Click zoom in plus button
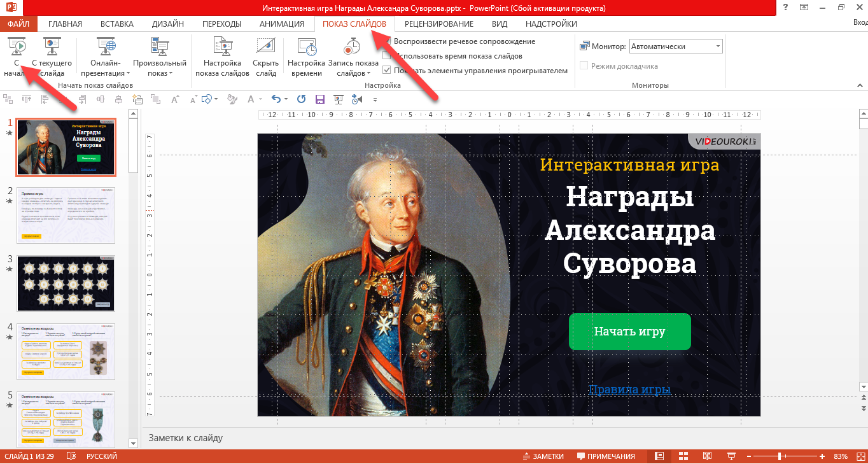The width and height of the screenshot is (868, 464). [x=822, y=456]
